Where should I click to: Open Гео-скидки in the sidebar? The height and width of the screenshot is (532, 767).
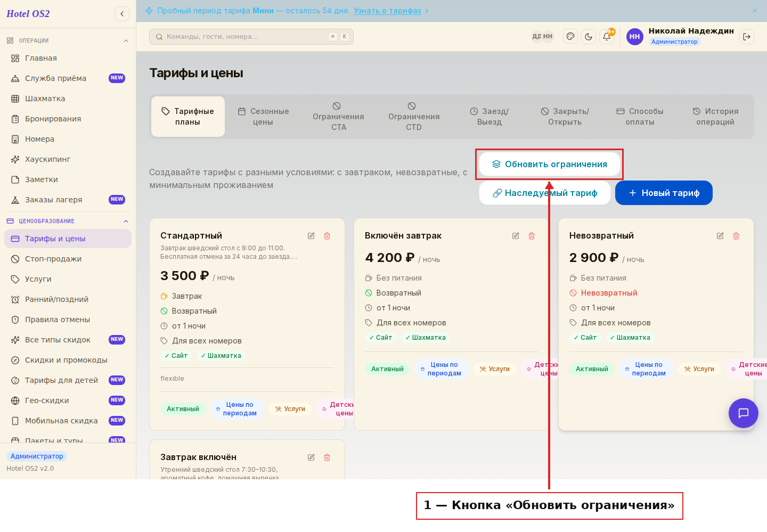click(68, 400)
